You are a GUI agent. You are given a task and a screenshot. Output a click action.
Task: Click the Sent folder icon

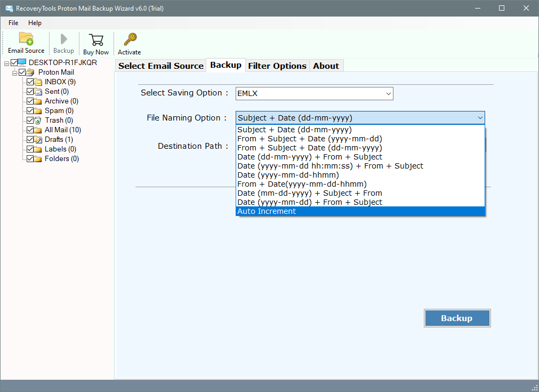point(38,92)
